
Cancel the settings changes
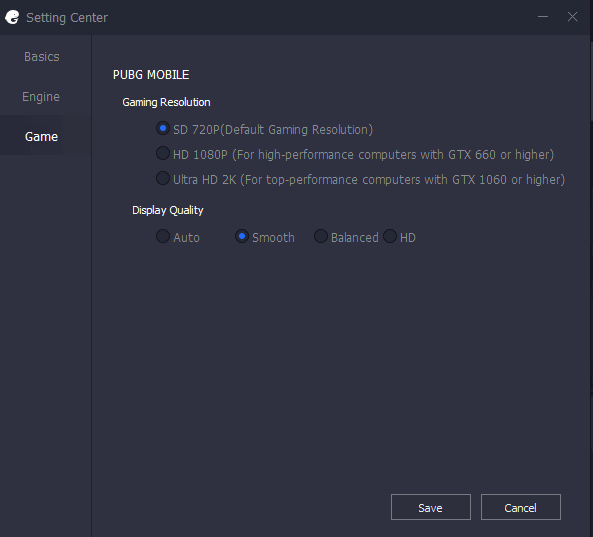(x=521, y=507)
